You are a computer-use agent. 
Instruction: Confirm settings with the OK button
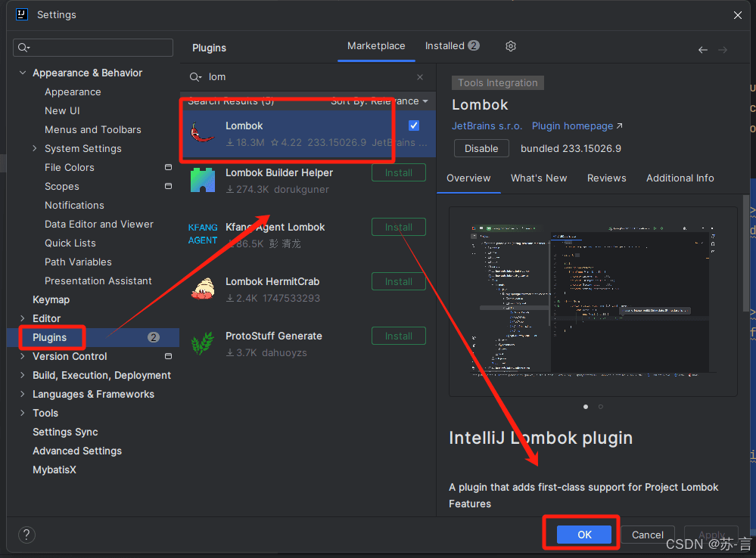584,535
